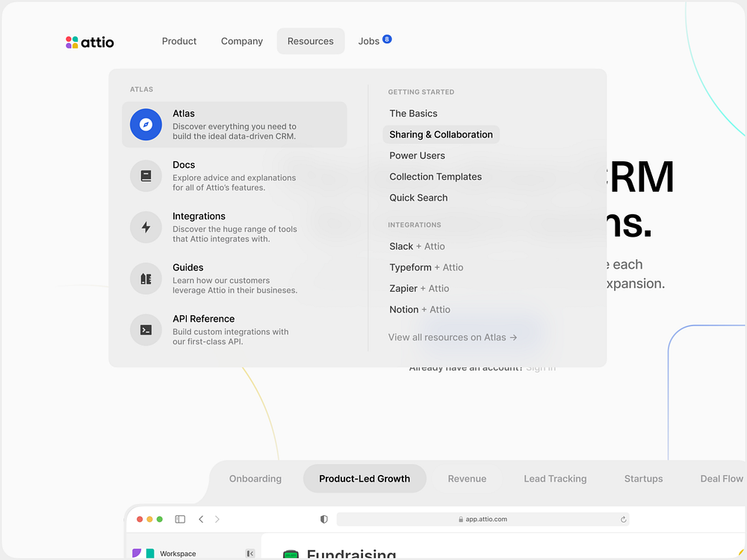Select the Revenue tab
This screenshot has width=747, height=560.
click(467, 479)
